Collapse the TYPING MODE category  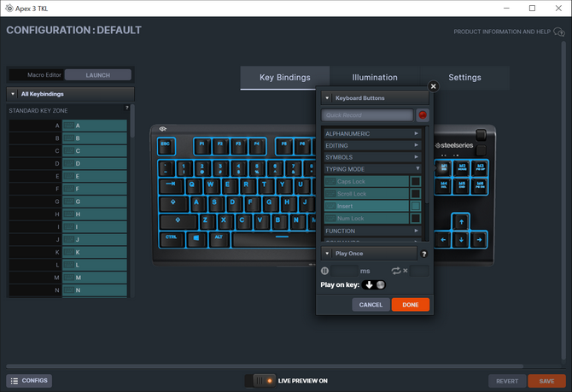[372, 169]
